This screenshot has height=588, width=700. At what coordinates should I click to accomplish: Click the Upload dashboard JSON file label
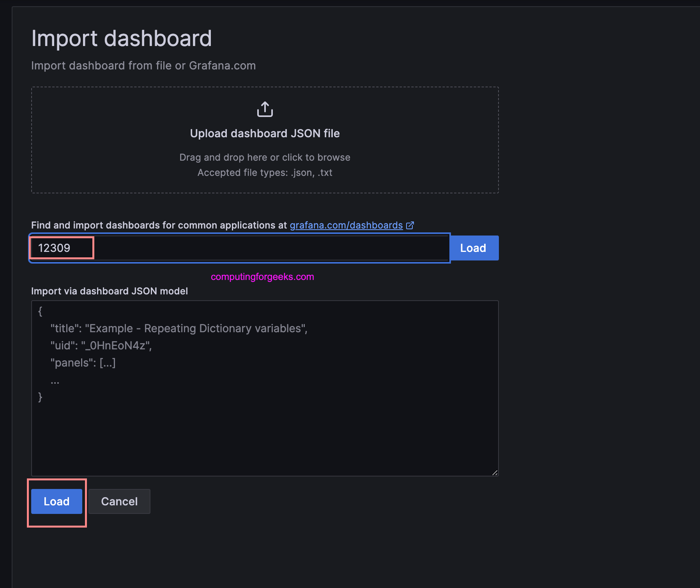pos(265,133)
